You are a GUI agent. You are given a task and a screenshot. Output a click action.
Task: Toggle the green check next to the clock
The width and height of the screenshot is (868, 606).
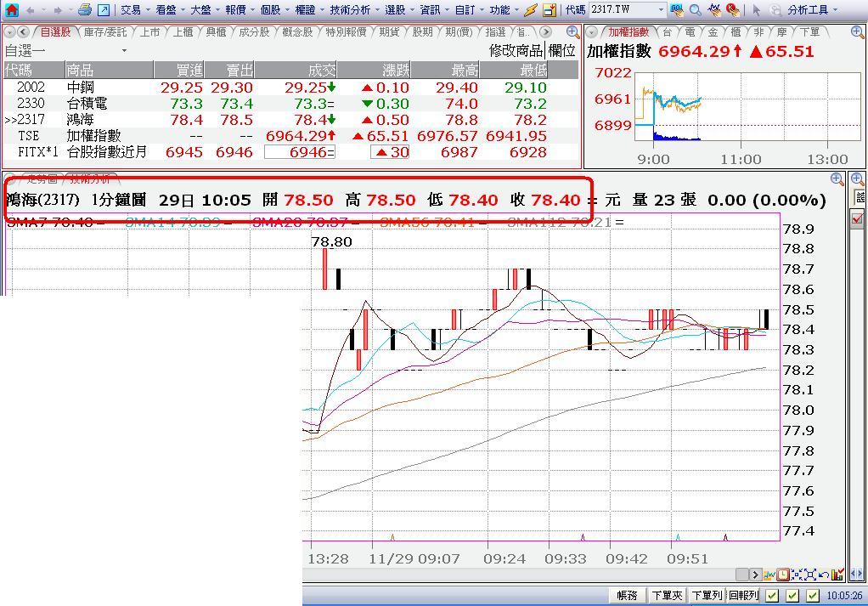coord(813,596)
